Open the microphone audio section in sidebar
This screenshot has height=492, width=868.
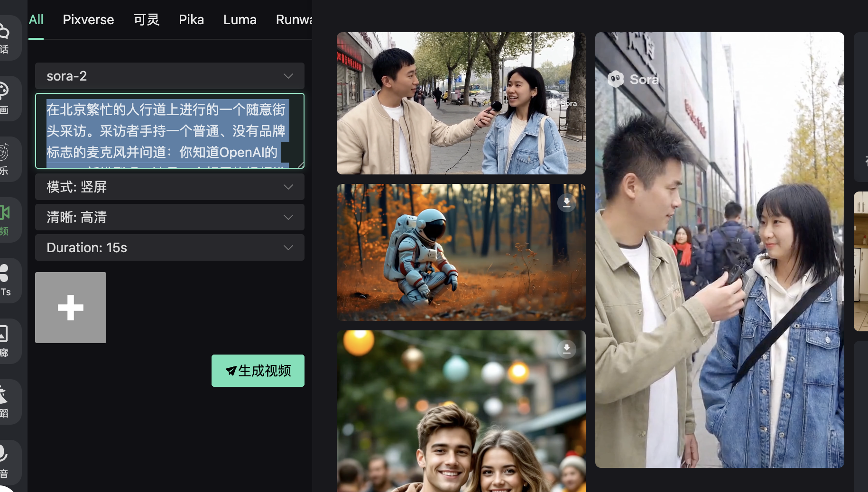tap(6, 462)
